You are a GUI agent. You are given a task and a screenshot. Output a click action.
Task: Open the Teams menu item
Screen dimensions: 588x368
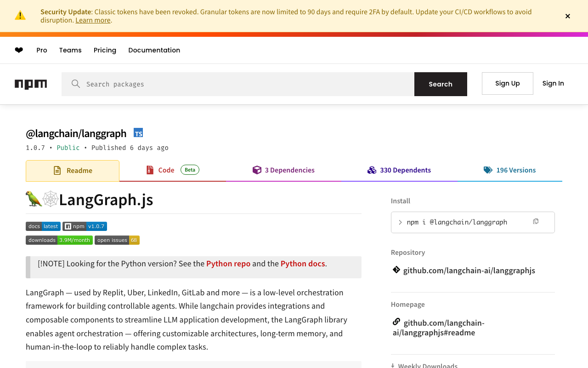point(70,50)
